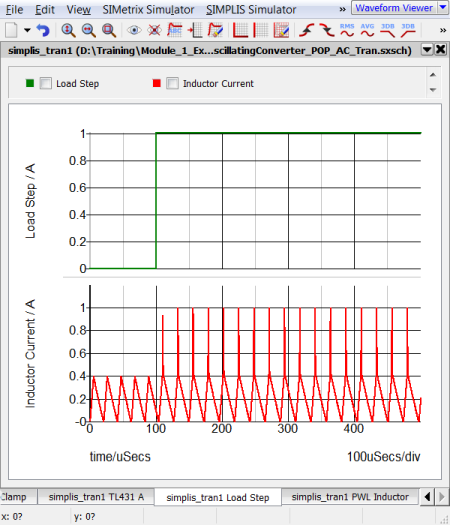The image size is (450, 525).
Task: Click the rise time measurement icon
Action: pyautogui.click(x=306, y=30)
